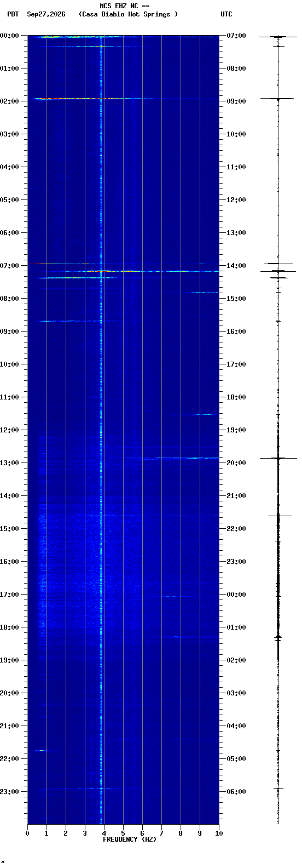Screen dimensions: 302x868
Task: Select the 19:00 label on the PDT axis
Action: (x=9, y=660)
